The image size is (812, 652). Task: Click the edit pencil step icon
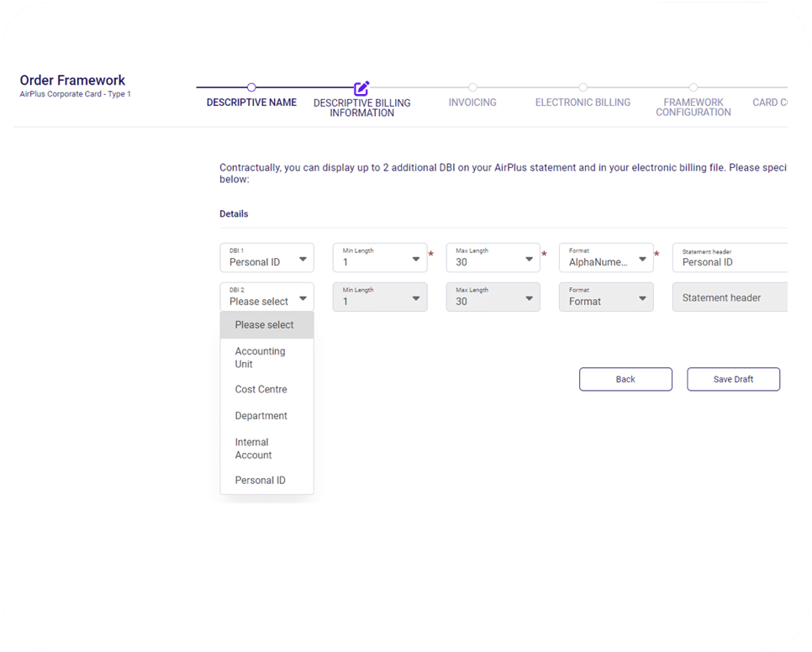361,88
